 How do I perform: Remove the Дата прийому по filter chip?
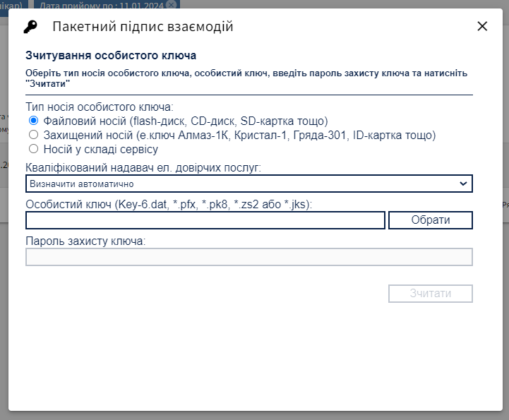click(171, 4)
